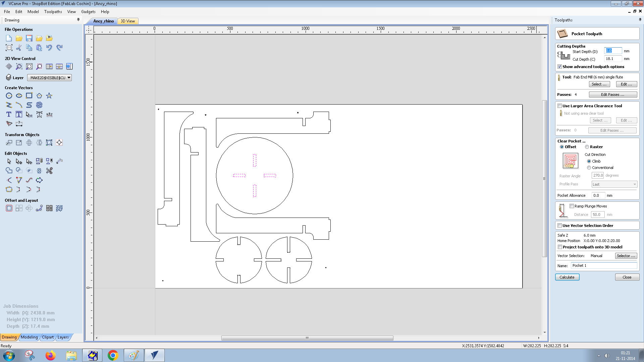The height and width of the screenshot is (362, 644).
Task: Click the toolpath Name field
Action: (x=604, y=265)
